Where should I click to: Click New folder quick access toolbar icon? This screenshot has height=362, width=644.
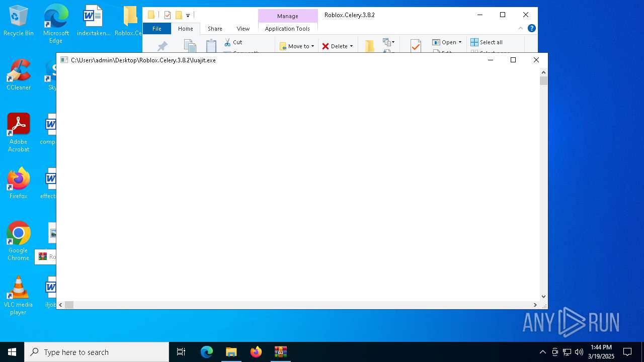coord(179,15)
